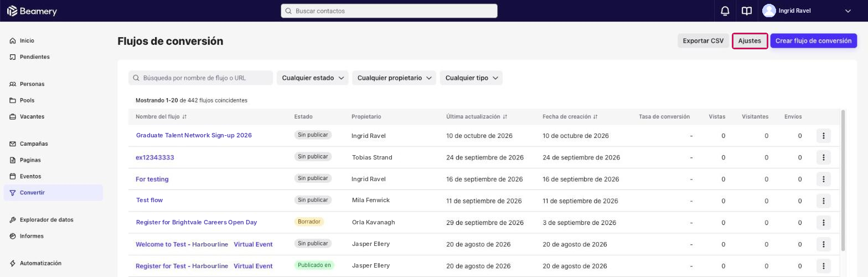Click Envíos column header
This screenshot has height=277, width=868.
(x=793, y=117)
